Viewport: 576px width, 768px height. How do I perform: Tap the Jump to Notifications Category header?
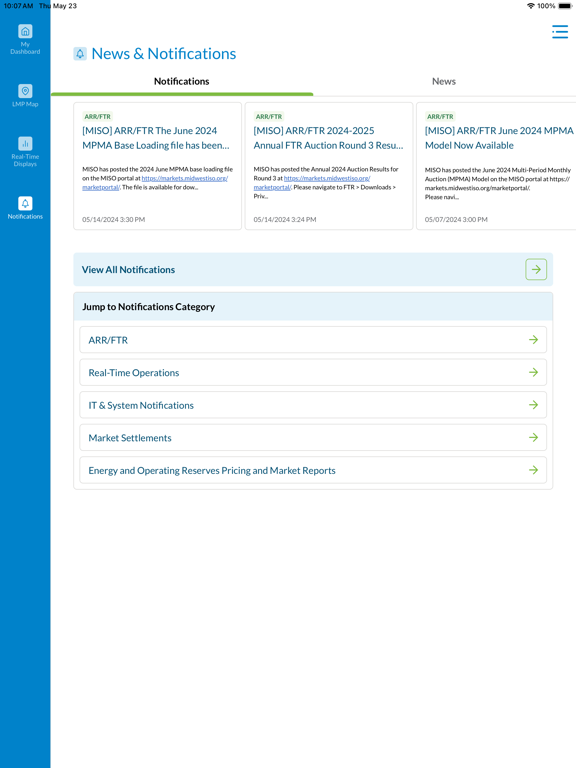pyautogui.click(x=313, y=307)
